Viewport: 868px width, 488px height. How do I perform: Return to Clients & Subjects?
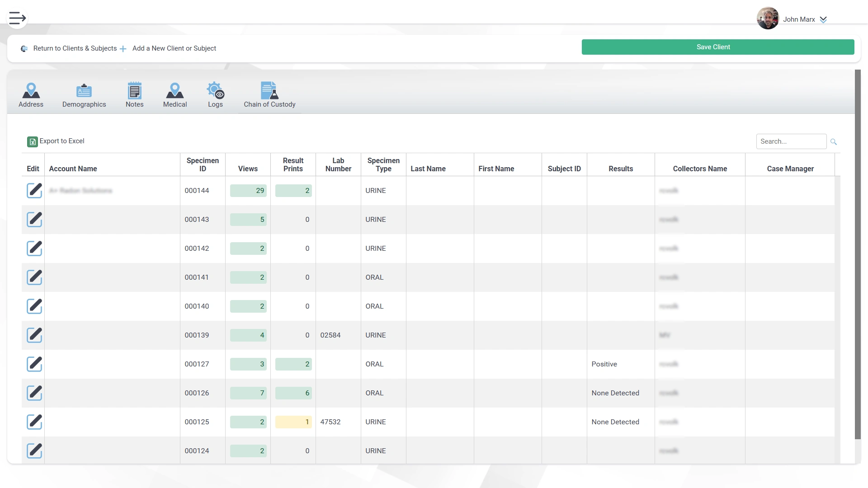click(x=75, y=48)
